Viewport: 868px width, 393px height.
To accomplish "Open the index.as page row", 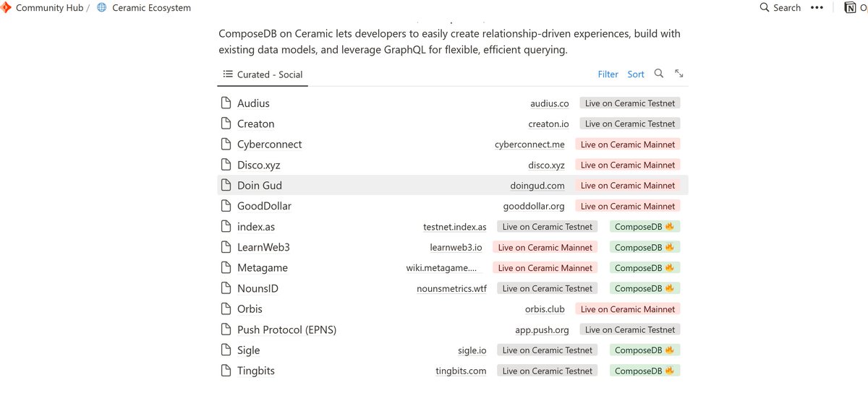I will 453,227.
